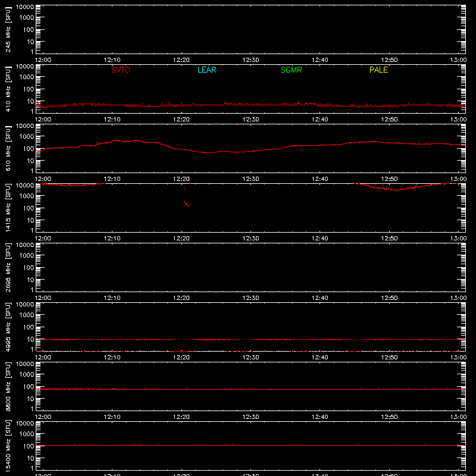476x476 pixels.
Task: Click 12:20 tick label under the 410 MHz panel
Action: pos(181,120)
